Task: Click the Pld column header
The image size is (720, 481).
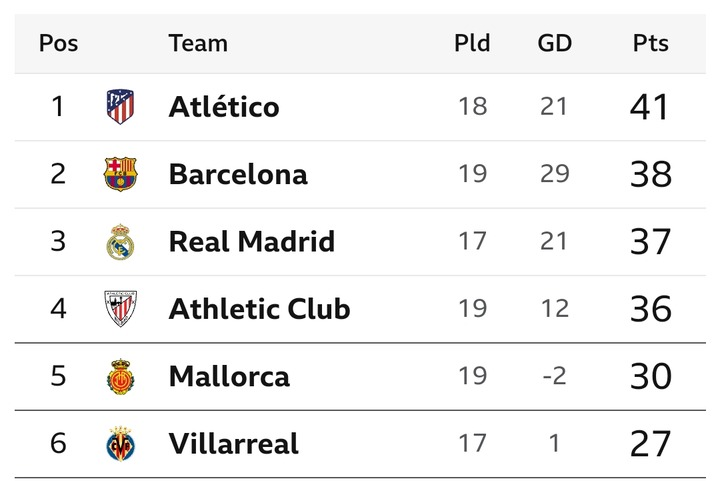Action: [x=472, y=43]
